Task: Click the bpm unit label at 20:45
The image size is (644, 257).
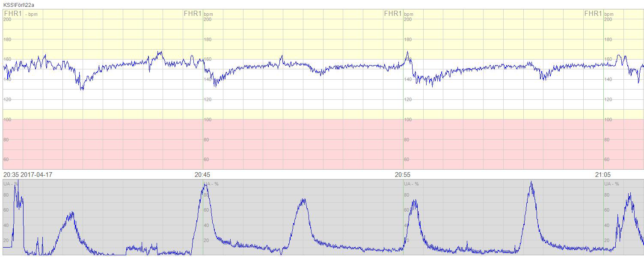Action: (208, 14)
